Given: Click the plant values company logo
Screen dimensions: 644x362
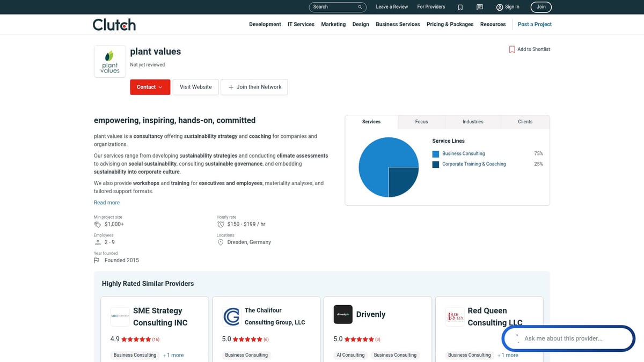Looking at the screenshot, I should coord(110,62).
